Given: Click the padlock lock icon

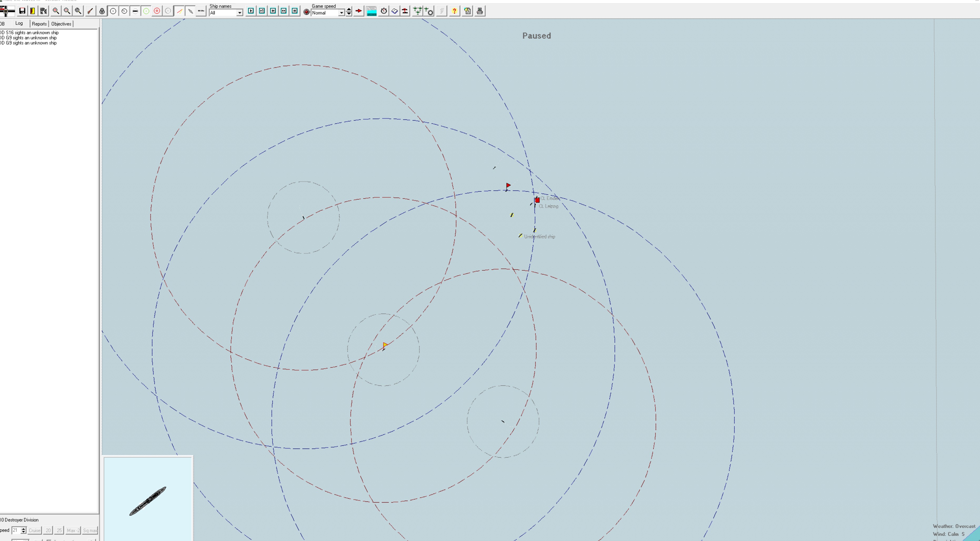Looking at the screenshot, I should coord(102,11).
